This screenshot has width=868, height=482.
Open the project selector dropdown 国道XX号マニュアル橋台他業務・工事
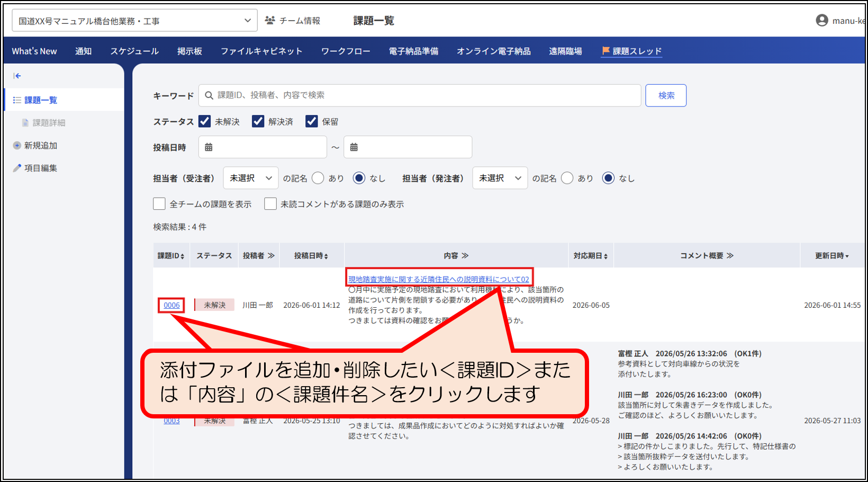coord(134,21)
